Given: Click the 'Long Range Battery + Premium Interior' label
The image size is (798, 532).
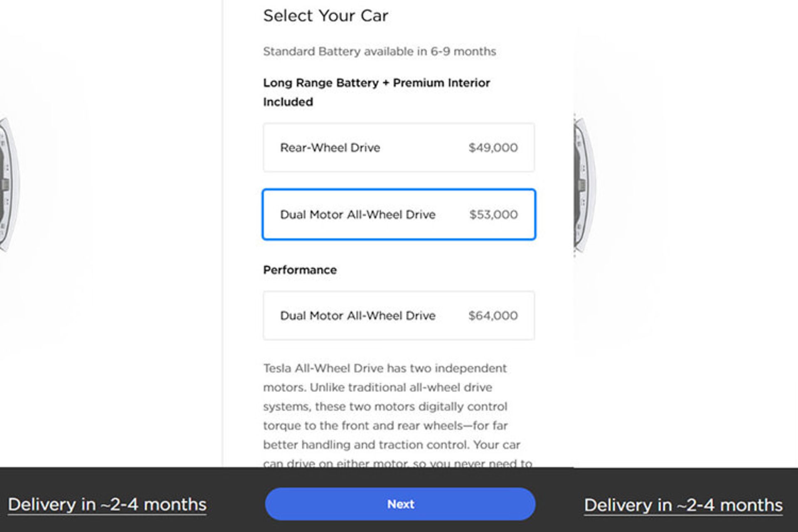Looking at the screenshot, I should pos(376,83).
